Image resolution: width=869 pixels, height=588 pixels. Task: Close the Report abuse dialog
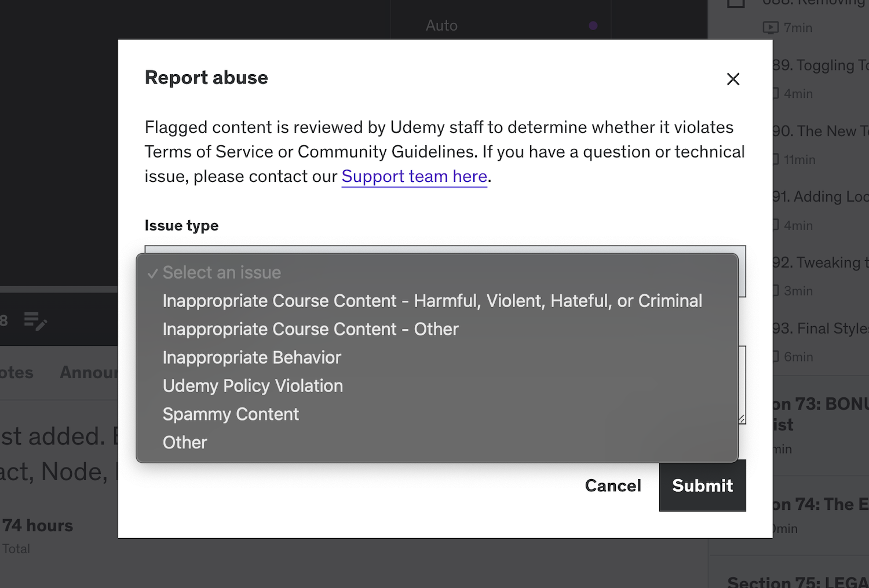733,79
